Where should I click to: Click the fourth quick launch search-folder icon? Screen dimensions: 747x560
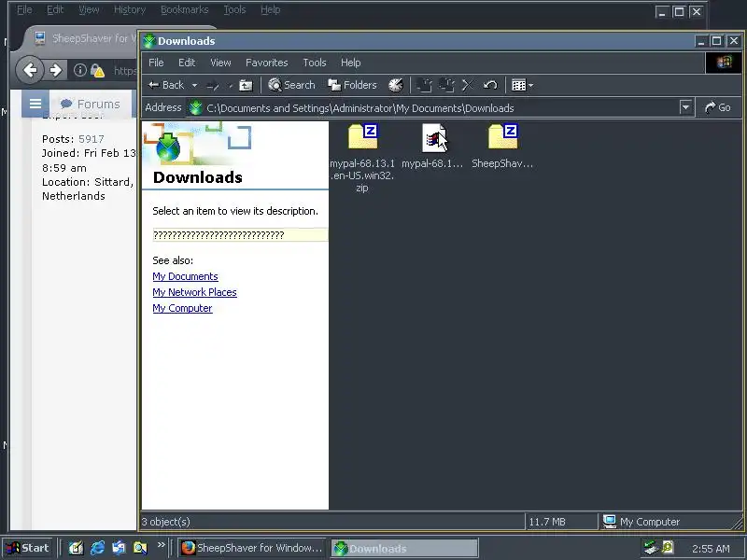[141, 548]
